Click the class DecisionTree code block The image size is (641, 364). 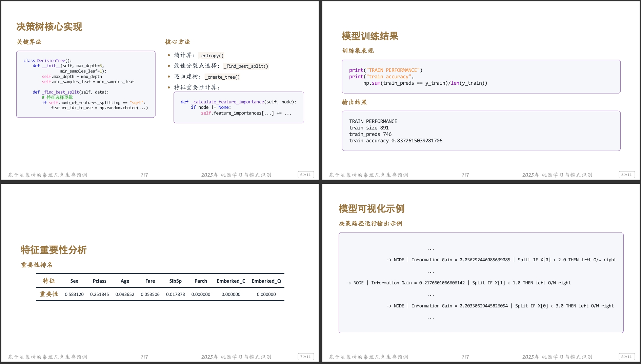pos(86,84)
